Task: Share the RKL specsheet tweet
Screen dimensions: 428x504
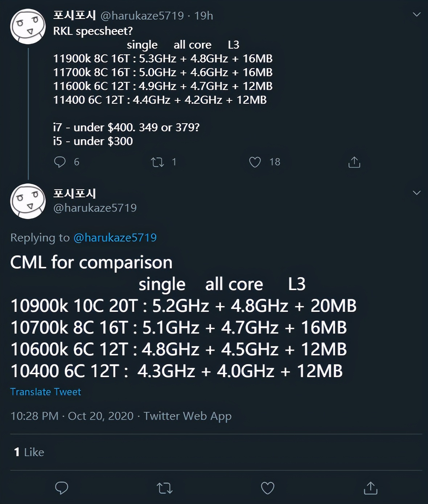Action: tap(354, 162)
